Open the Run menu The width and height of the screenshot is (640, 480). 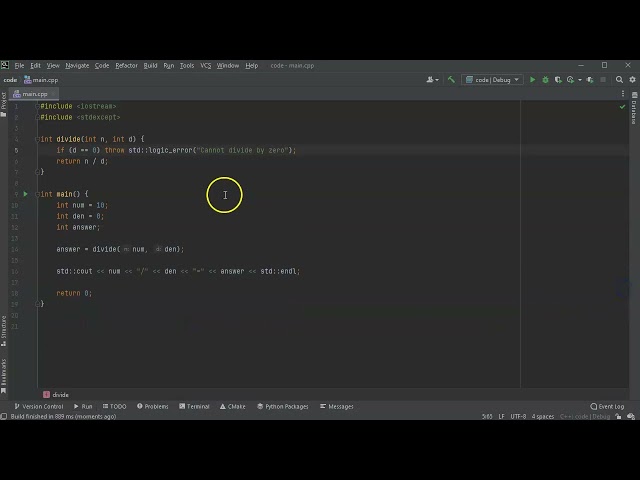click(169, 65)
